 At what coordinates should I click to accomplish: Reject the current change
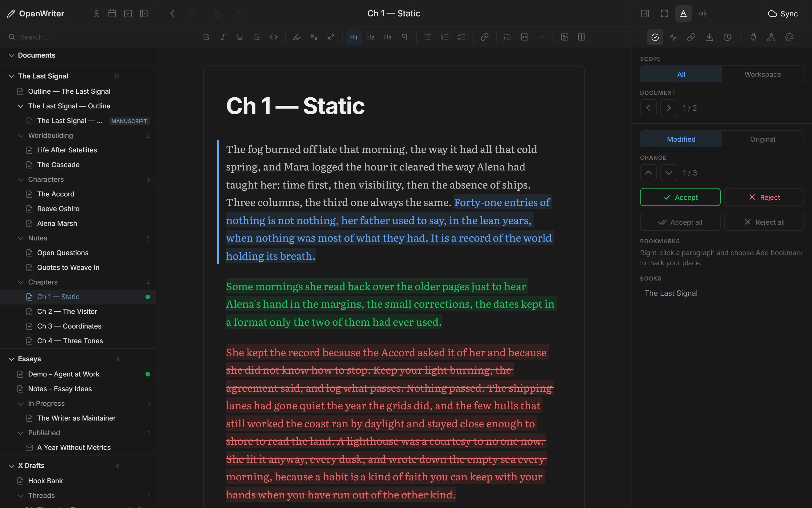764,197
